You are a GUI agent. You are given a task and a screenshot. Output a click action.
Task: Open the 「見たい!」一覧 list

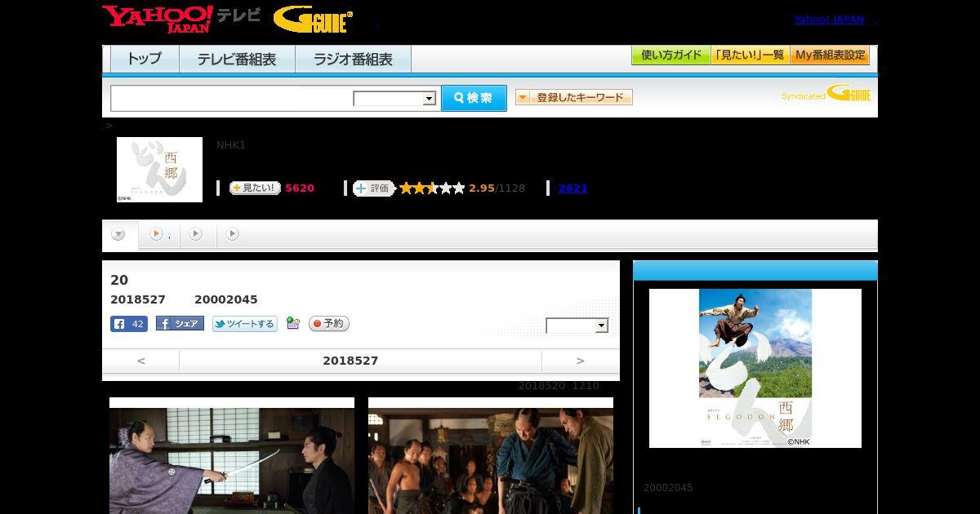tap(750, 55)
